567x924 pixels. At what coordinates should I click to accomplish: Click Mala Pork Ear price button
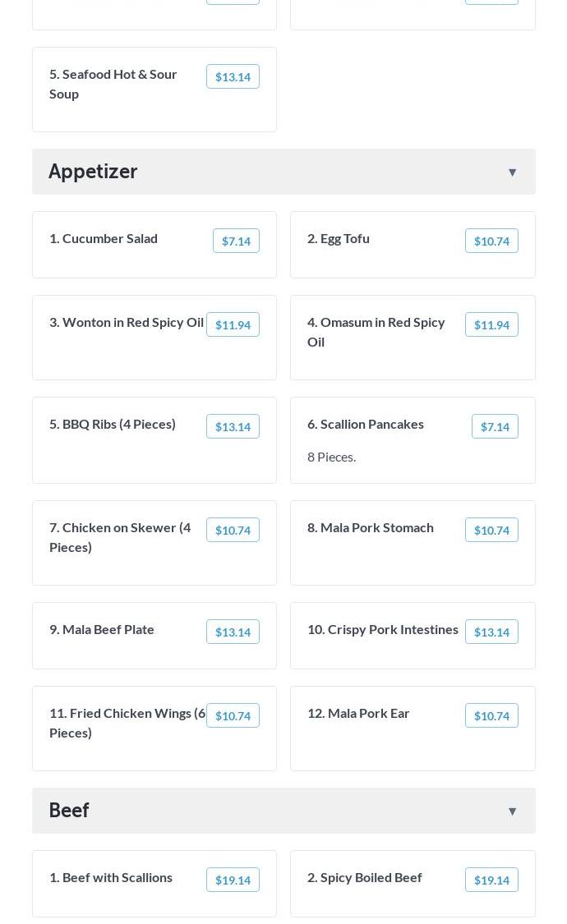491,715
